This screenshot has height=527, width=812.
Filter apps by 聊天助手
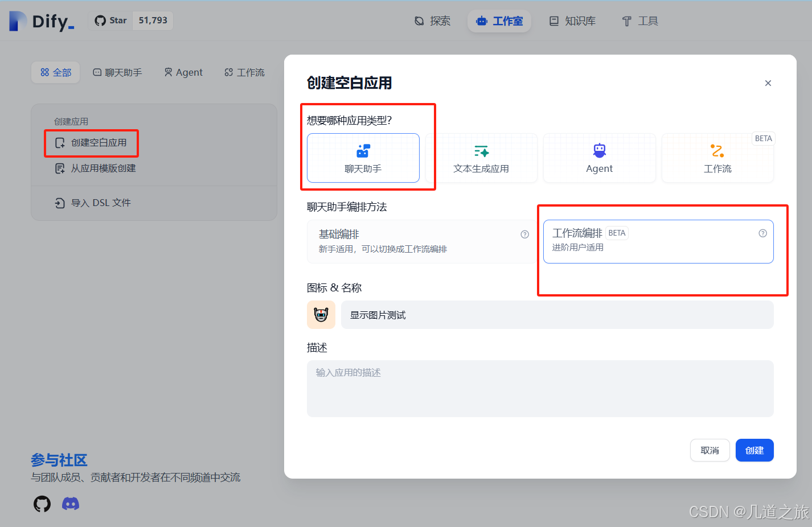[117, 72]
